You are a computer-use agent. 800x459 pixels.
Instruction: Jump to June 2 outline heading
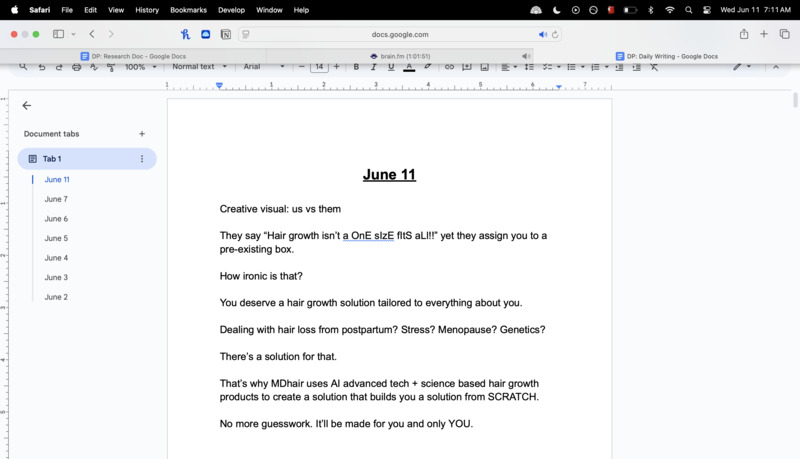coord(56,297)
